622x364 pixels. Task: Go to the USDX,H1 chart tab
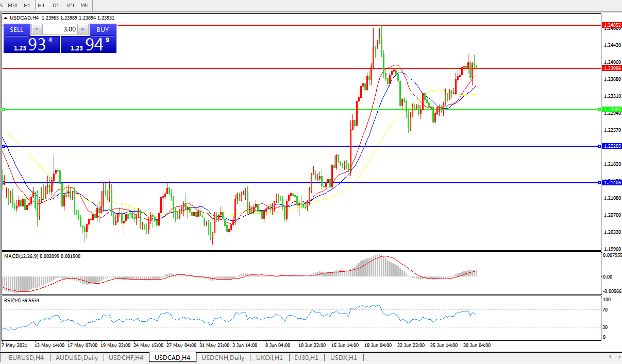point(343,357)
